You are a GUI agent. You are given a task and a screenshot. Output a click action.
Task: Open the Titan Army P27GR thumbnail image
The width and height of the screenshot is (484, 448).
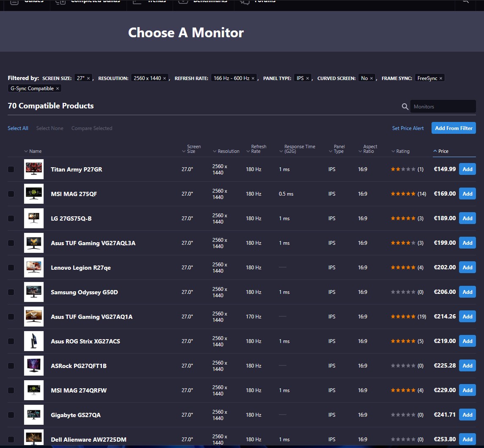click(x=34, y=169)
